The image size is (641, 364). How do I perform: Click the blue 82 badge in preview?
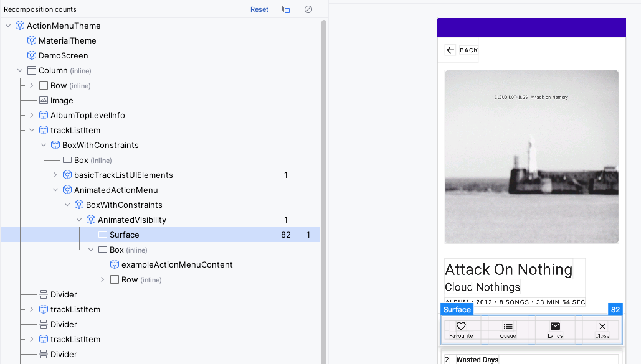(x=615, y=310)
